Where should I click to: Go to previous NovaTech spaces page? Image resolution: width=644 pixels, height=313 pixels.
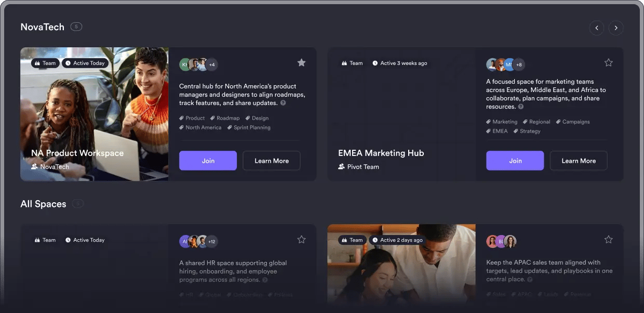click(x=596, y=28)
